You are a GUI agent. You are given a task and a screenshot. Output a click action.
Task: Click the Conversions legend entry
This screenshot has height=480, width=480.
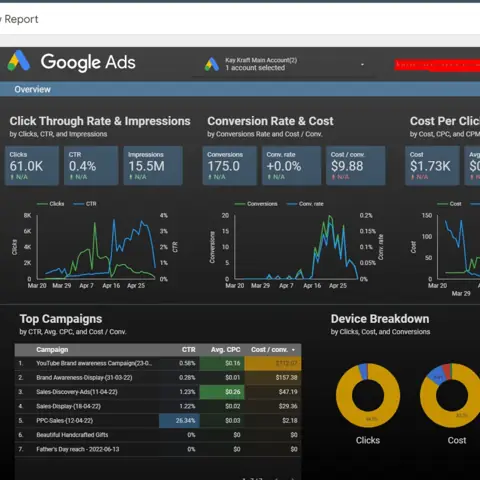coord(256,204)
